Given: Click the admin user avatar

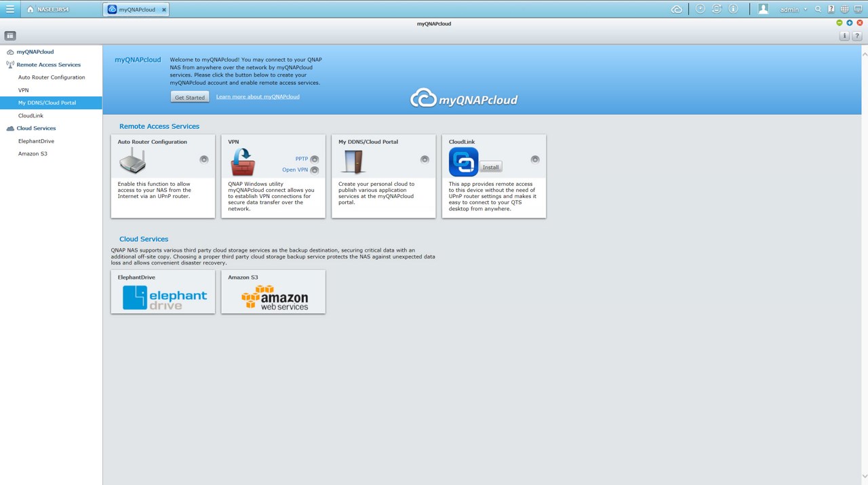Looking at the screenshot, I should [x=764, y=9].
